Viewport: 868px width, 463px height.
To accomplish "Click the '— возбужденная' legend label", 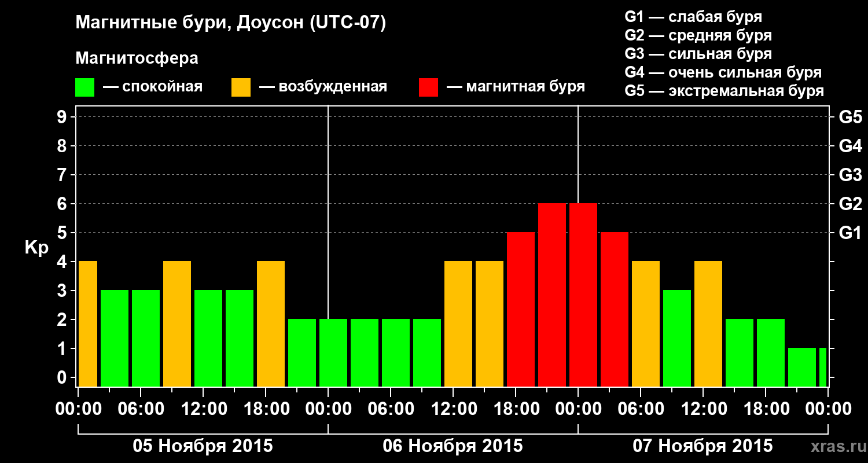I will pyautogui.click(x=323, y=87).
